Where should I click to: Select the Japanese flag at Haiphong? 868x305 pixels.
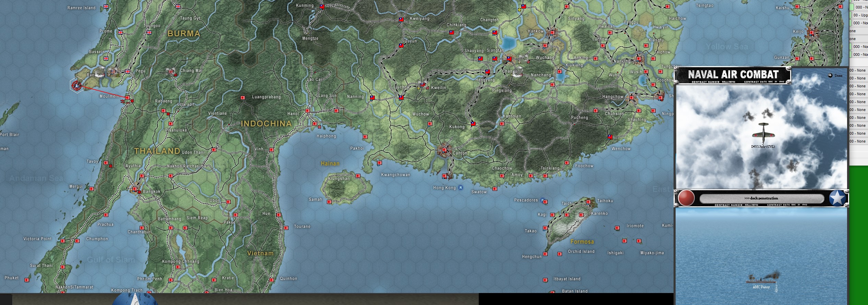(315, 124)
